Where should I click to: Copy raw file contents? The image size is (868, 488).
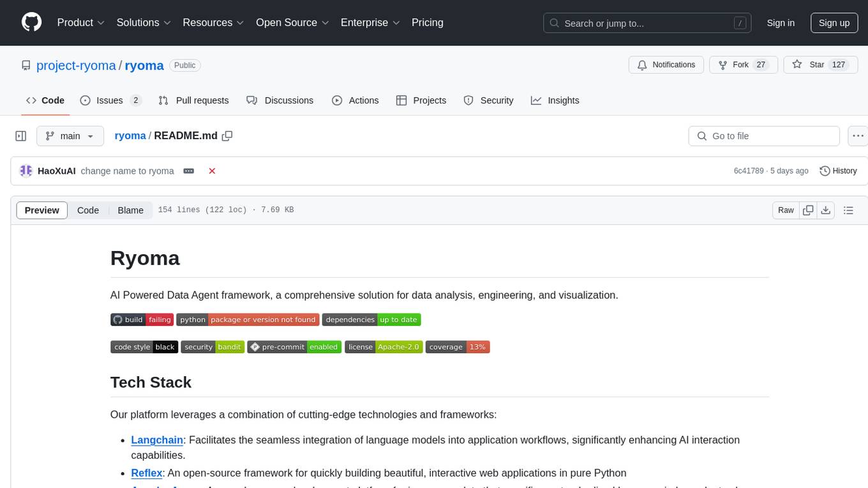click(808, 210)
